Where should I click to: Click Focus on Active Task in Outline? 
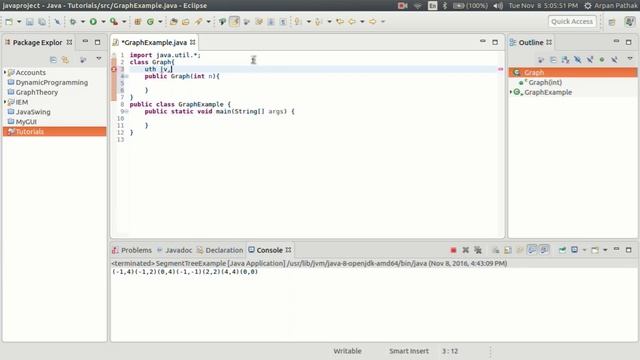[541, 60]
